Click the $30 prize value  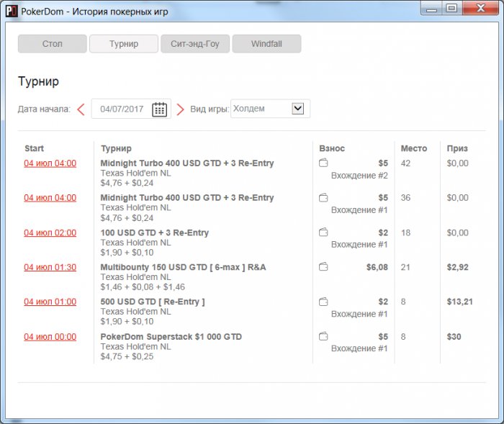(x=454, y=337)
